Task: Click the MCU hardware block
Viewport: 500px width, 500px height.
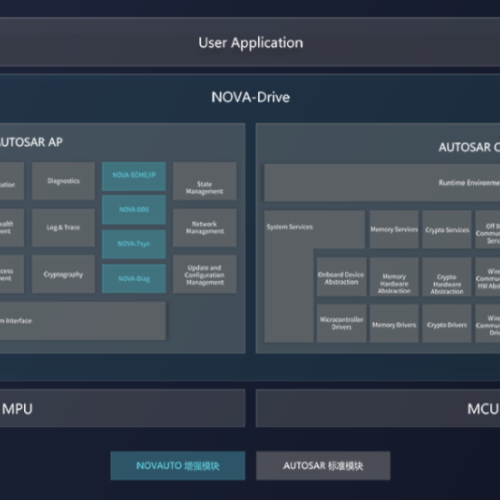Action: [378, 408]
